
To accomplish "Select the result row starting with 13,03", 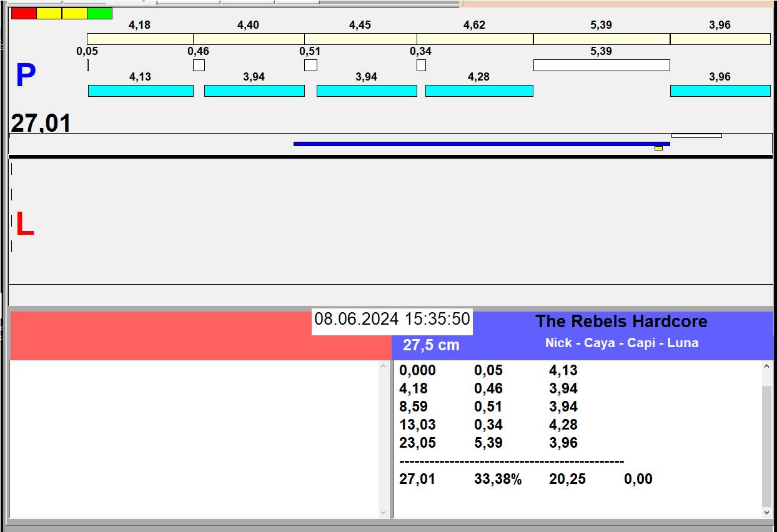I will 488,425.
